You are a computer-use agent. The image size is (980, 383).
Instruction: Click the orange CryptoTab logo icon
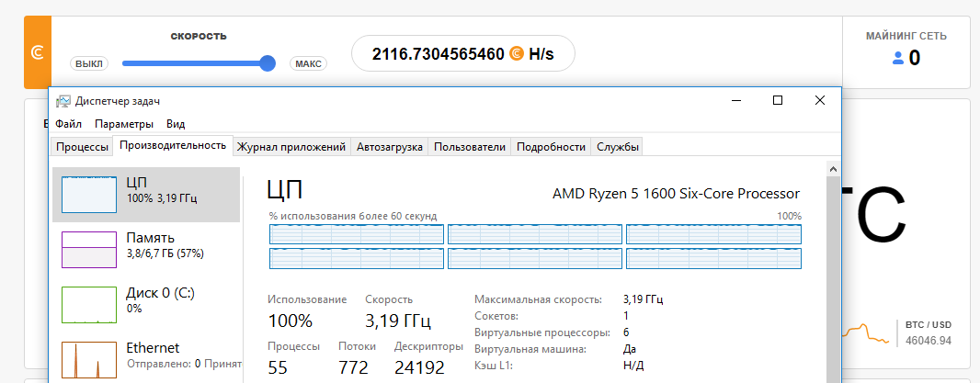[37, 54]
